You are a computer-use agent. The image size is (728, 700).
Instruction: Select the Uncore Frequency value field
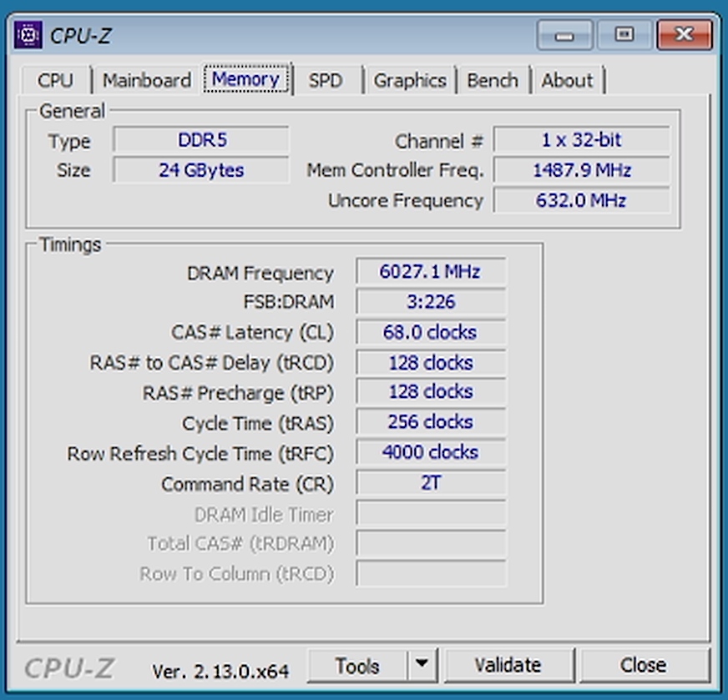click(581, 200)
